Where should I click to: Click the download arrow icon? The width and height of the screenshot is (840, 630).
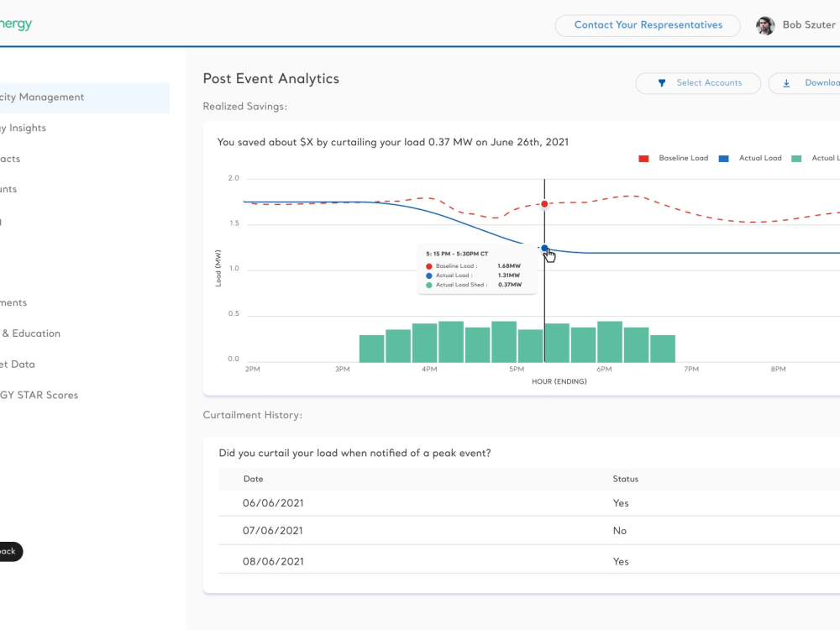(x=786, y=83)
